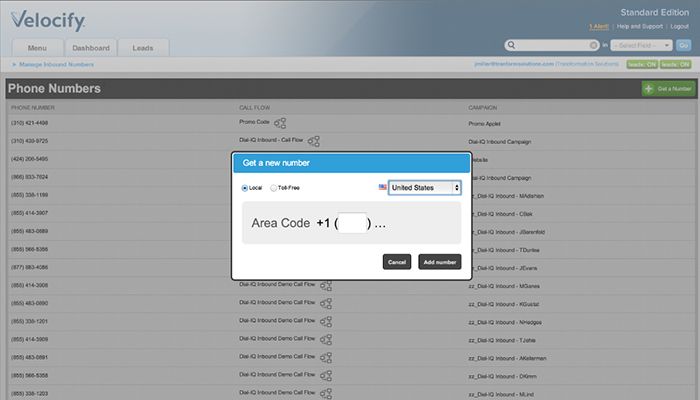Click the US flag icon in dialog
Screen dimensions: 700x400
(x=383, y=187)
